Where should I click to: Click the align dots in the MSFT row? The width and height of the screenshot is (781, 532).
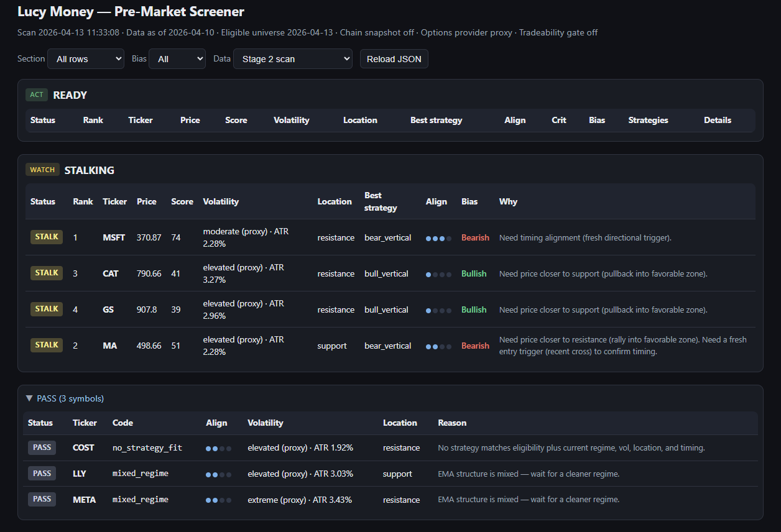(438, 238)
